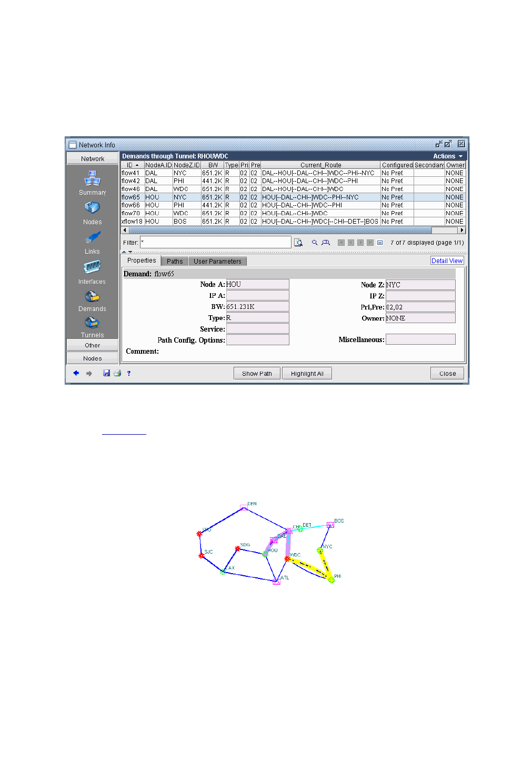This screenshot has width=532, height=781.
Task: Go to last page icon
Action: click(x=370, y=243)
